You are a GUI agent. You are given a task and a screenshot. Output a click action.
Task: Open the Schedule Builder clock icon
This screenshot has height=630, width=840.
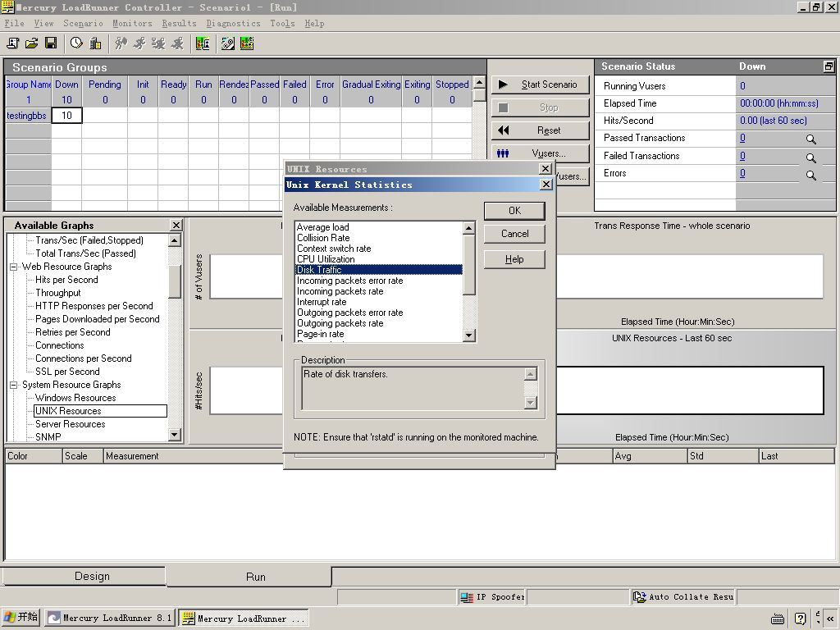(76, 43)
